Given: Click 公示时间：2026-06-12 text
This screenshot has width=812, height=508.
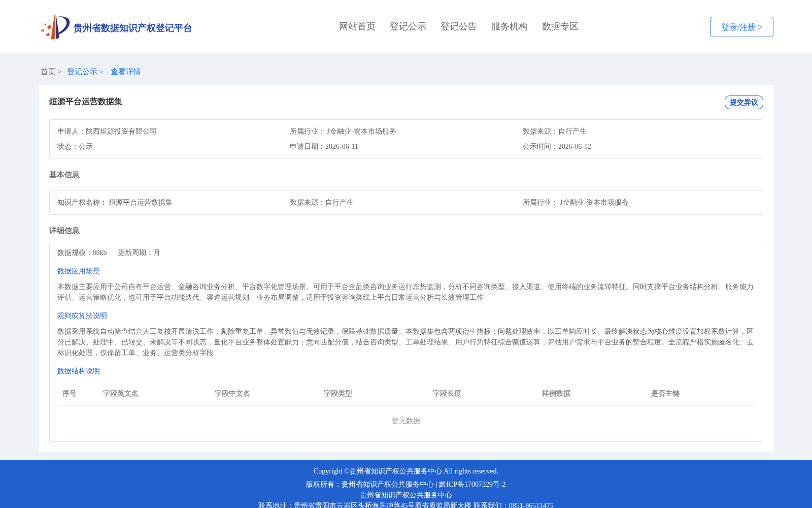Looking at the screenshot, I should click(x=557, y=146).
